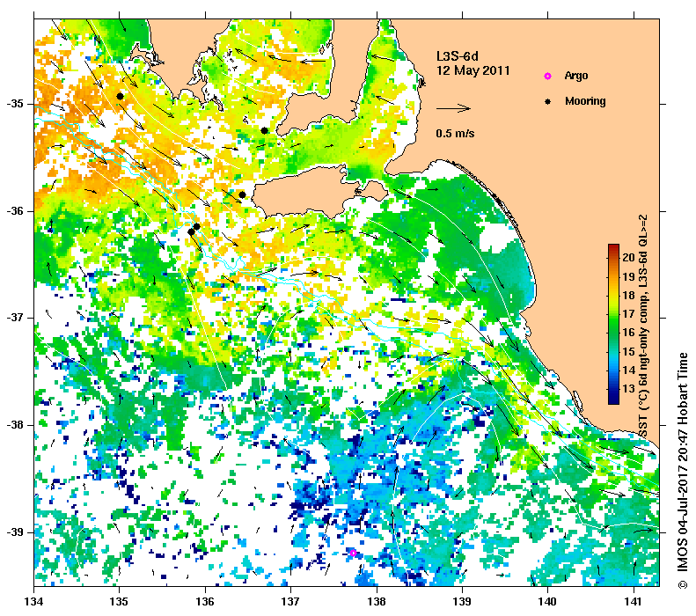The width and height of the screenshot is (696, 616).
Task: Click the magenta Argo float near 39.2S
Action: 353,553
